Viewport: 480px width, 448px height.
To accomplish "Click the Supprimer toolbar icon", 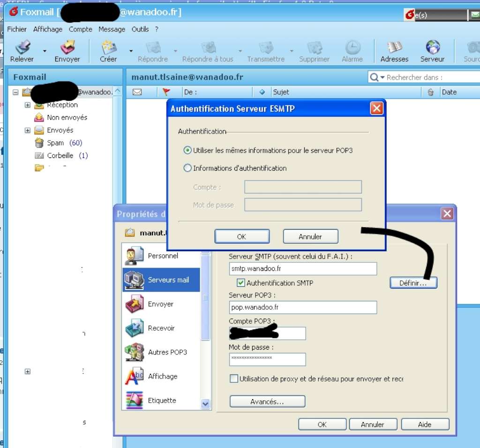I will [315, 47].
